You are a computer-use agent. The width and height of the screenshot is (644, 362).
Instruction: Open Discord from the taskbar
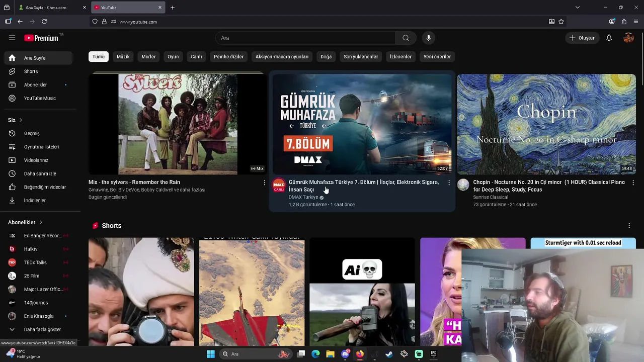pyautogui.click(x=345, y=354)
